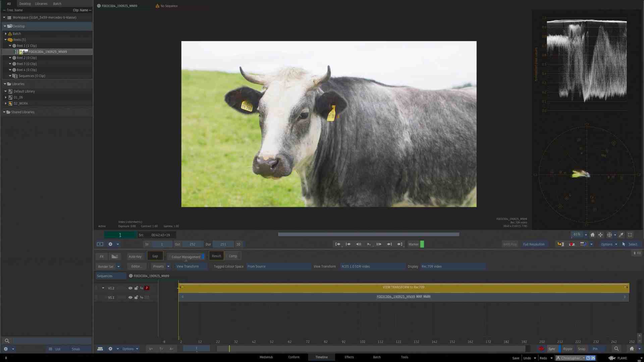The height and width of the screenshot is (362, 644).
Task: Select the eyedropper tool above the viewer
Action: [x=621, y=235]
